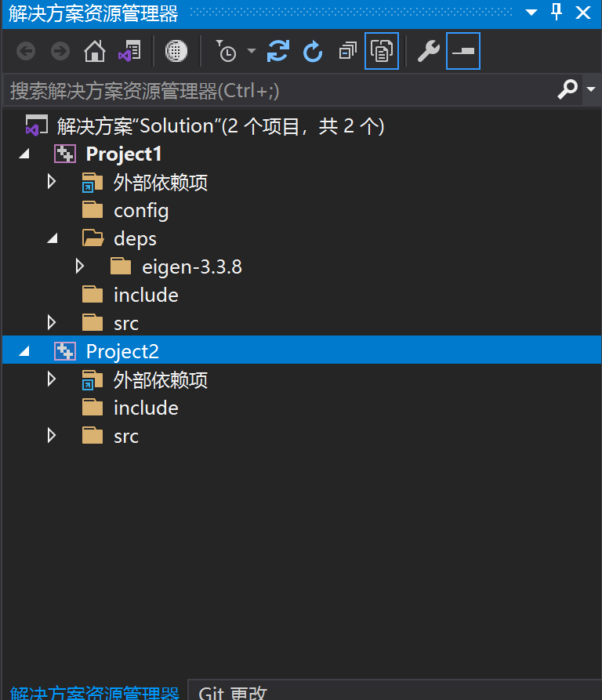Select src folder under Project2
Image resolution: width=602 pixels, height=700 pixels.
[126, 436]
